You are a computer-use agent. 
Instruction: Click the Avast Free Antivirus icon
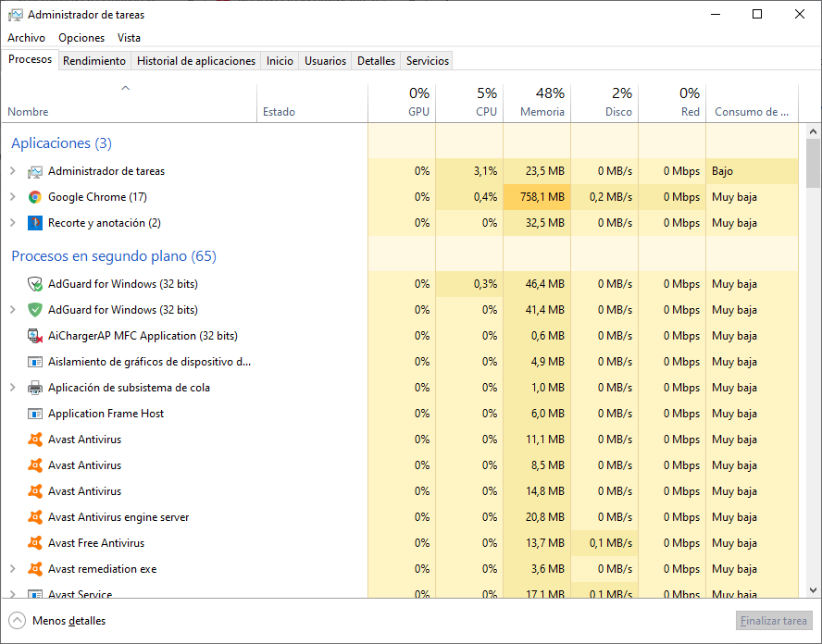(34, 543)
